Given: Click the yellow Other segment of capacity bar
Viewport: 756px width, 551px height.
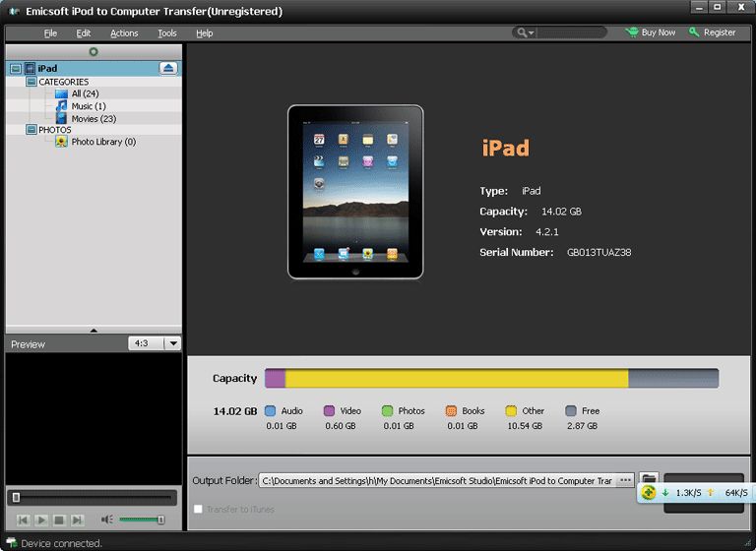Looking at the screenshot, I should 457,379.
